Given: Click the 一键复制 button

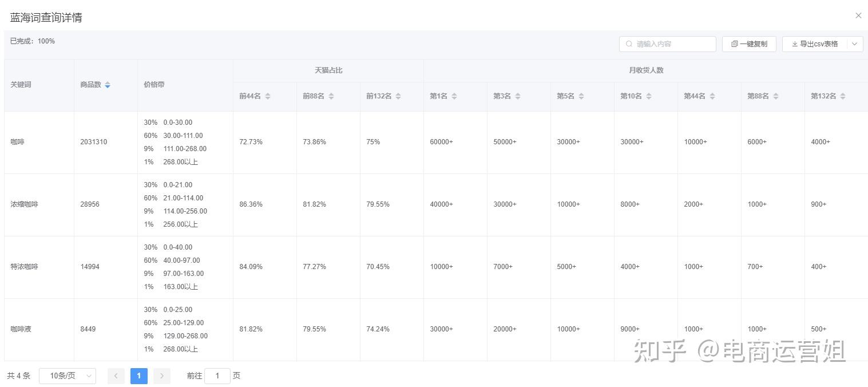Looking at the screenshot, I should pyautogui.click(x=749, y=44).
